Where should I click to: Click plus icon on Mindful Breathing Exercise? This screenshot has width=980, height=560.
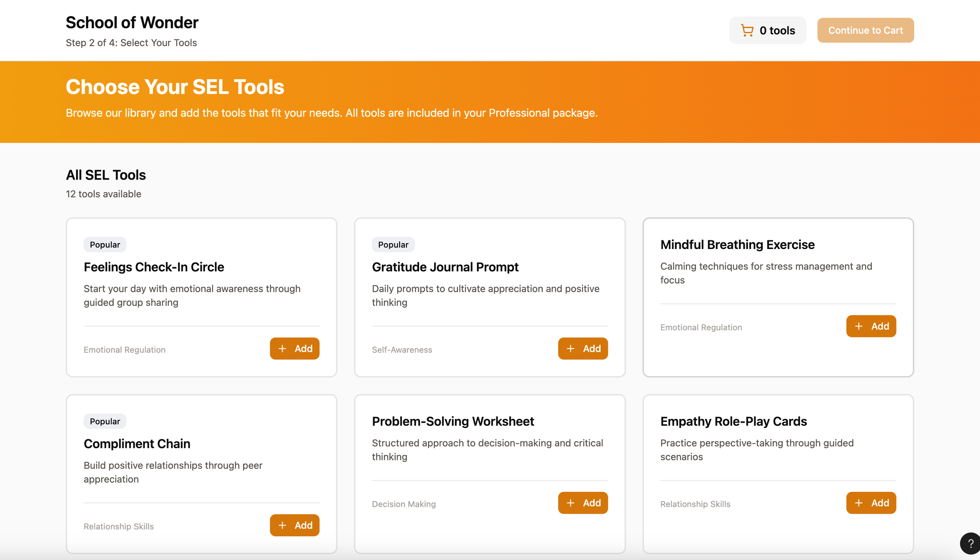(x=858, y=326)
